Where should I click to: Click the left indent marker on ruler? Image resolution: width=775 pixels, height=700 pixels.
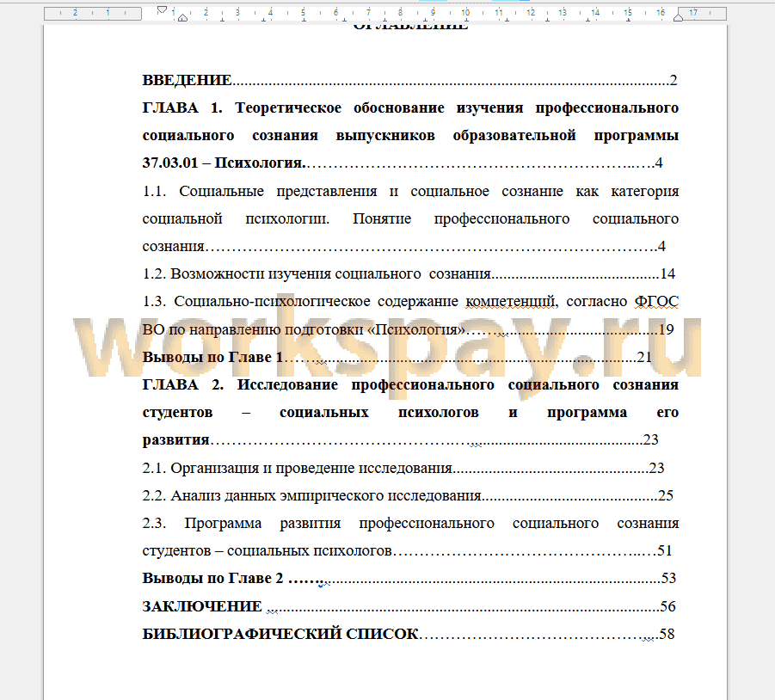pos(182,18)
